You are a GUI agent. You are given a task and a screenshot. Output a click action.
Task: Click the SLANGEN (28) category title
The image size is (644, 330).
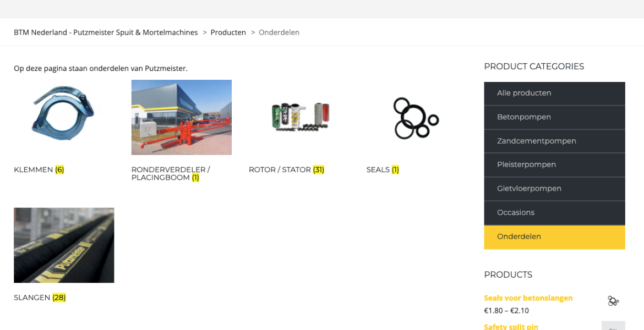[x=40, y=298]
